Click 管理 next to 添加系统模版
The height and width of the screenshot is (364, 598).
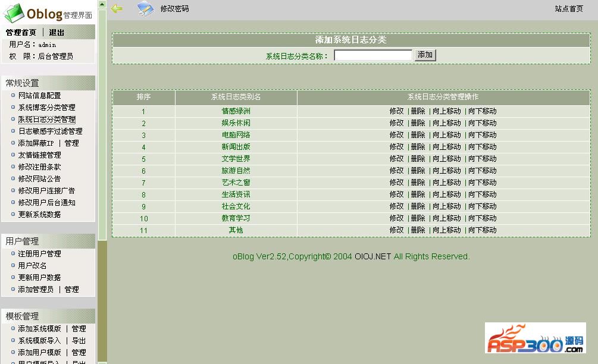79,328
